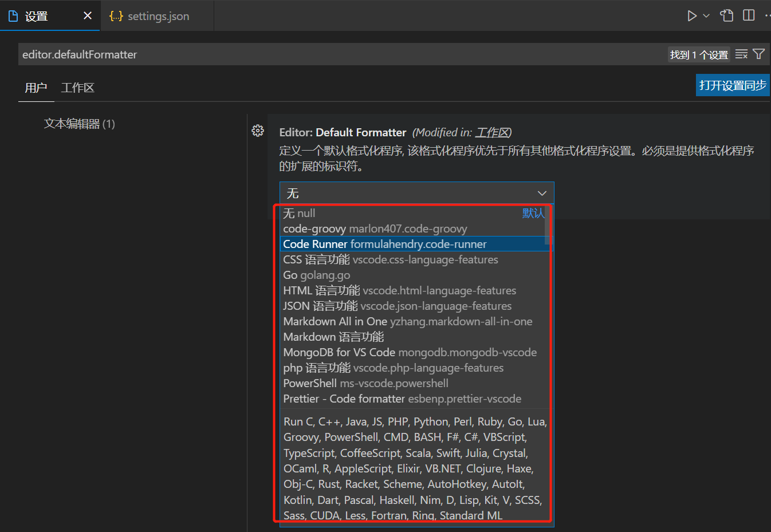The width and height of the screenshot is (771, 532).
Task: Choose Markdown 语言功能 option
Action: click(x=412, y=337)
